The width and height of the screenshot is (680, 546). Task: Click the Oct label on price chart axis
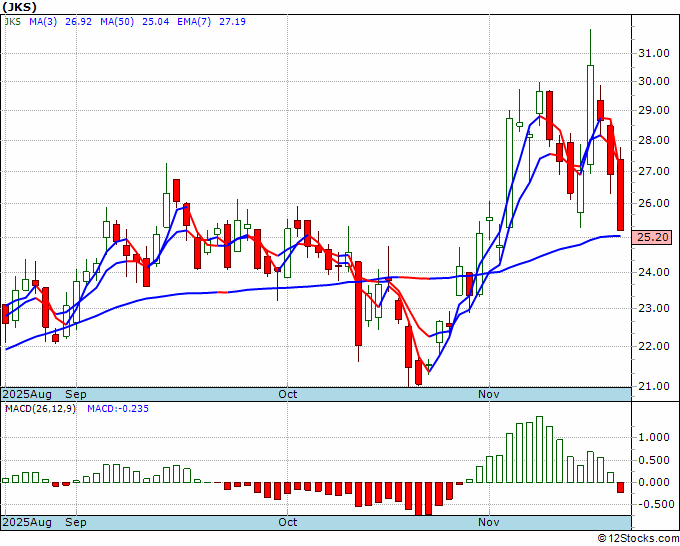[x=288, y=394]
